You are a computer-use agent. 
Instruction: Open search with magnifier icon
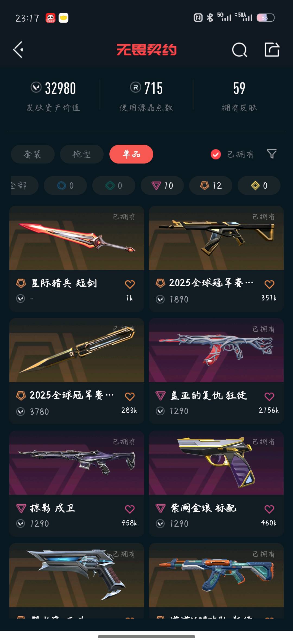tap(240, 50)
